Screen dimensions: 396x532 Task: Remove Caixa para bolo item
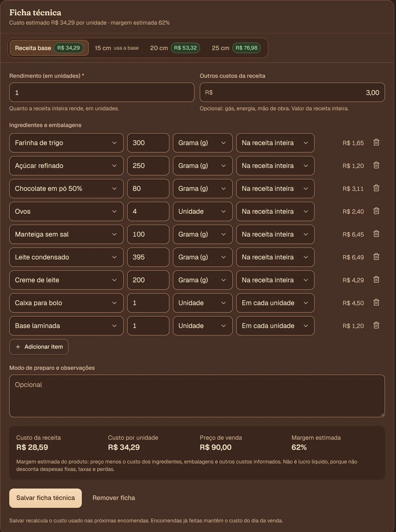pos(376,302)
